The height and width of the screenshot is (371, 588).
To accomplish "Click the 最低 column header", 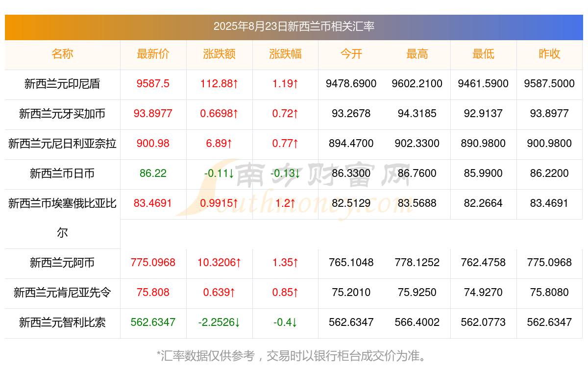I will [x=483, y=54].
